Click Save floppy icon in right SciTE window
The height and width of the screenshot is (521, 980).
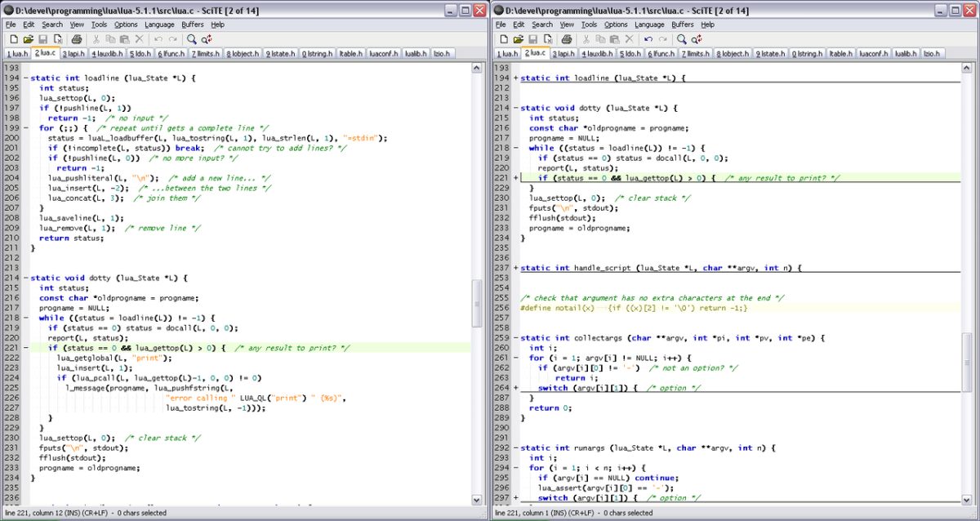533,39
